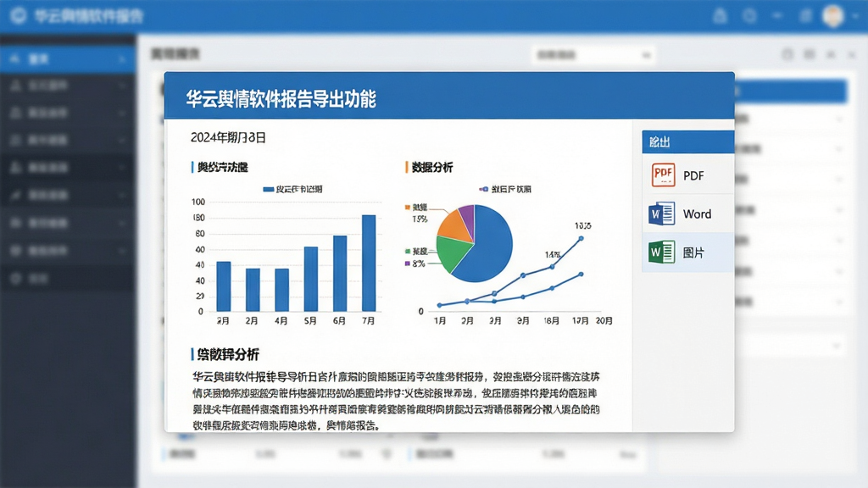Open the user avatar in the top bar
Screen dimensions: 868x488
pyautogui.click(x=833, y=16)
